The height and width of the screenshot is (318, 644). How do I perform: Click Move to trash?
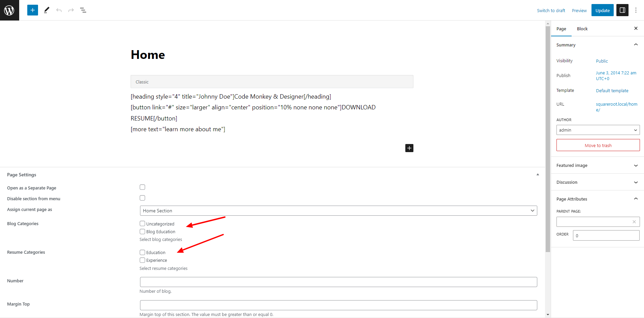[598, 145]
